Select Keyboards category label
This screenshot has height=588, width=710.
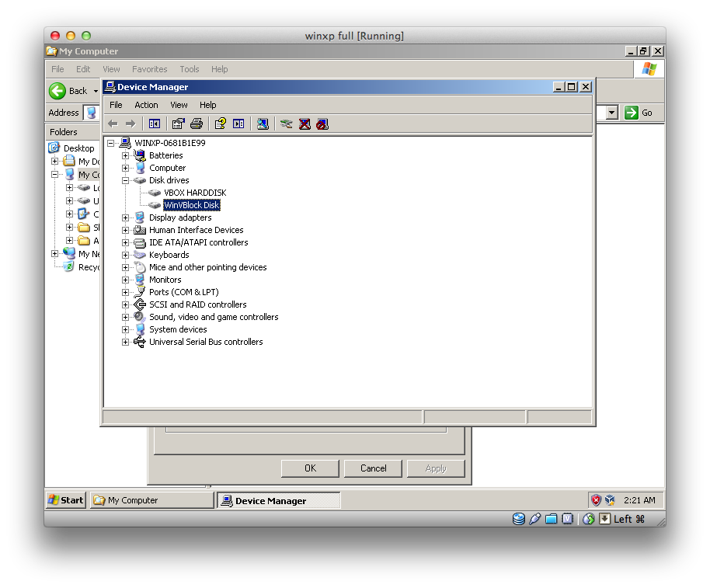169,255
